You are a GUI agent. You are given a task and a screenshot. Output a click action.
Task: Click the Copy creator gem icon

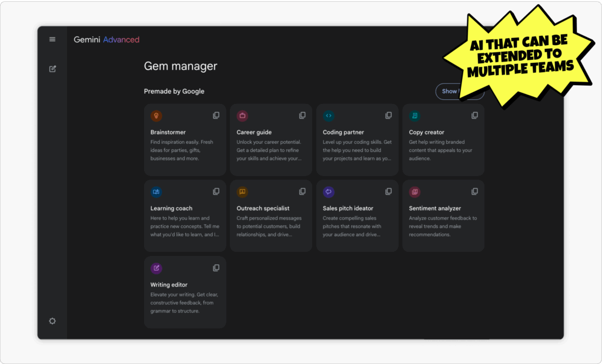tap(414, 115)
